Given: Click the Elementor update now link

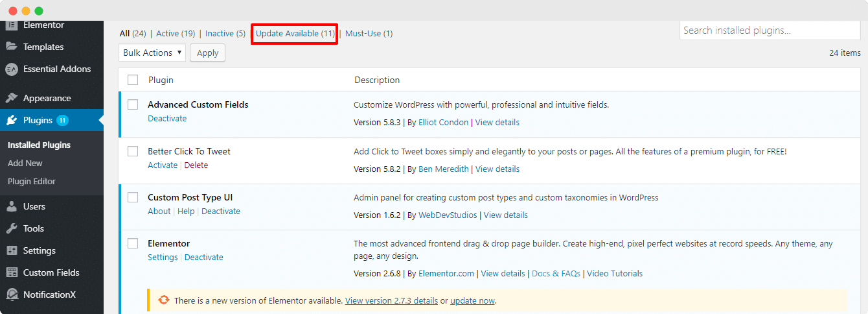Looking at the screenshot, I should click(473, 301).
